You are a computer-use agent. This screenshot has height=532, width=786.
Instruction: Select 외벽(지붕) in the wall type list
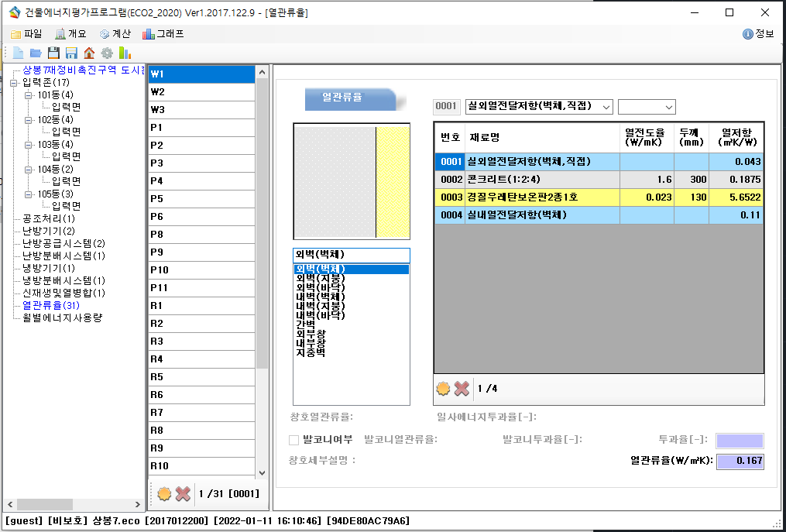point(321,278)
